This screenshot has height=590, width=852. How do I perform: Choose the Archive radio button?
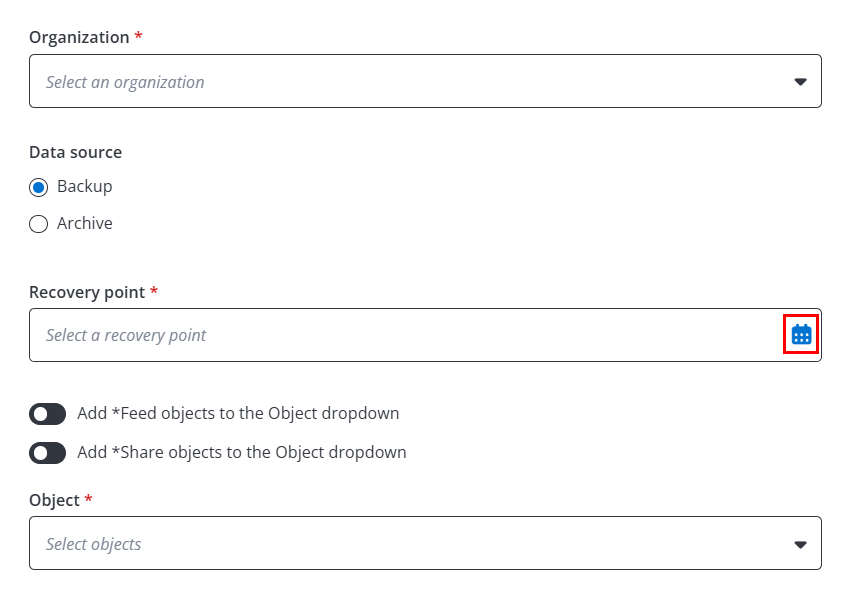point(39,224)
